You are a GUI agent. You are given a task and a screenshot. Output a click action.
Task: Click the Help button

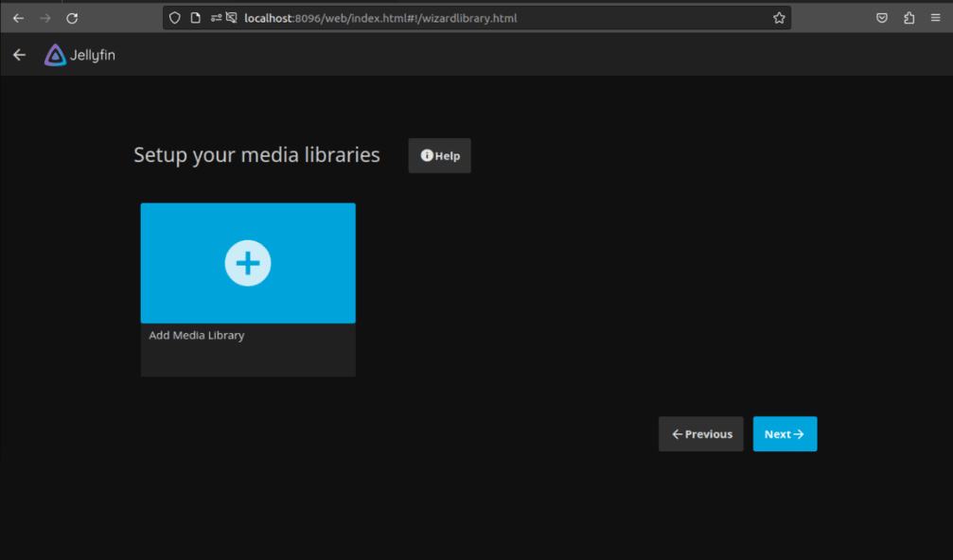click(440, 156)
